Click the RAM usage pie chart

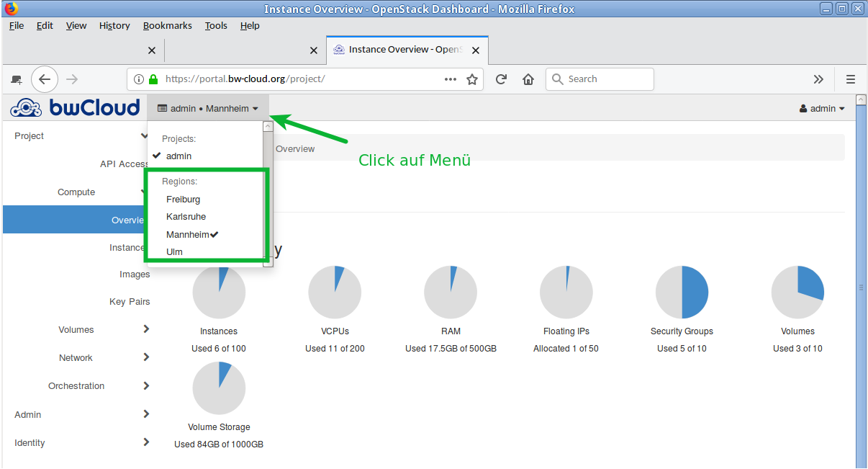[451, 292]
